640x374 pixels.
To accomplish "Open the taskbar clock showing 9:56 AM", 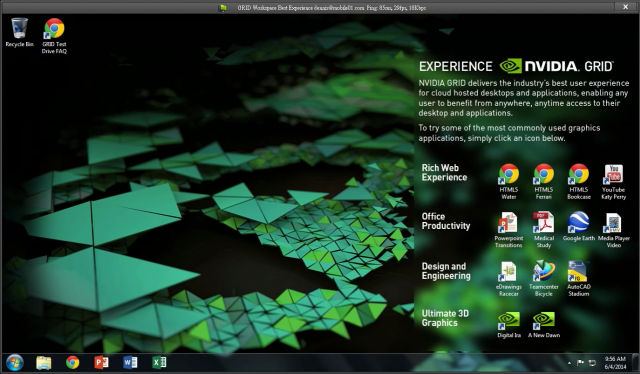I will point(615,363).
